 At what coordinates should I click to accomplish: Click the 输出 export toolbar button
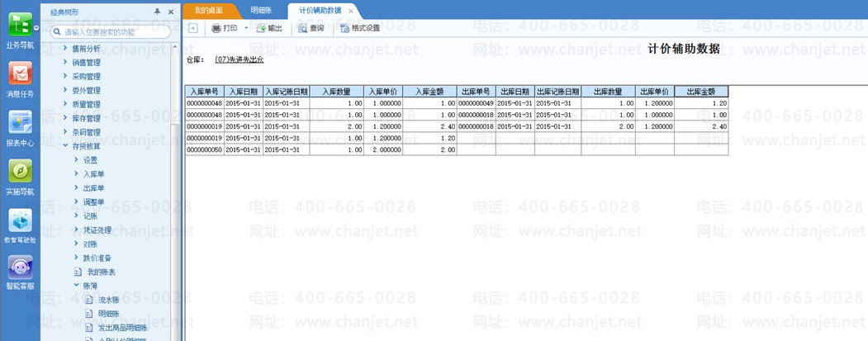coord(269,28)
